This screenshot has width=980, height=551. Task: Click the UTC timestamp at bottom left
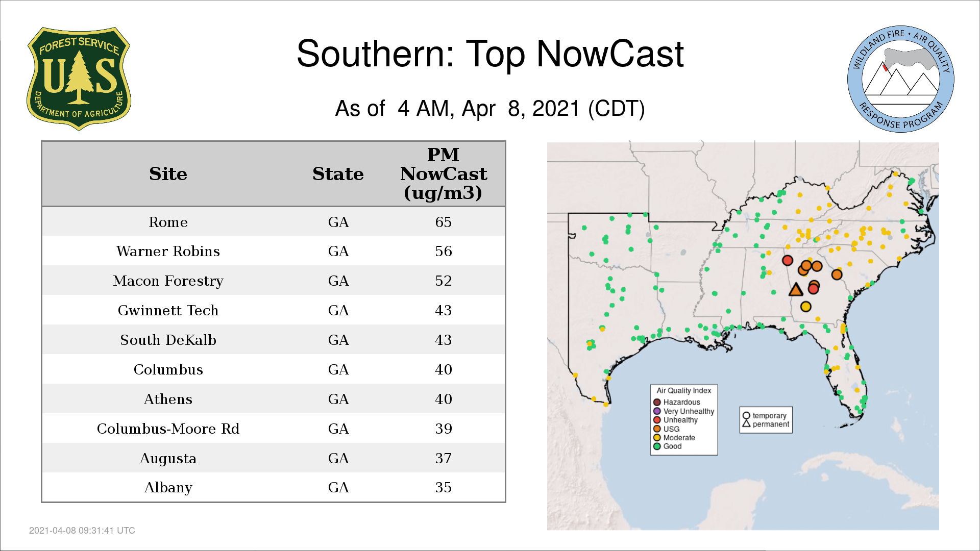(82, 531)
